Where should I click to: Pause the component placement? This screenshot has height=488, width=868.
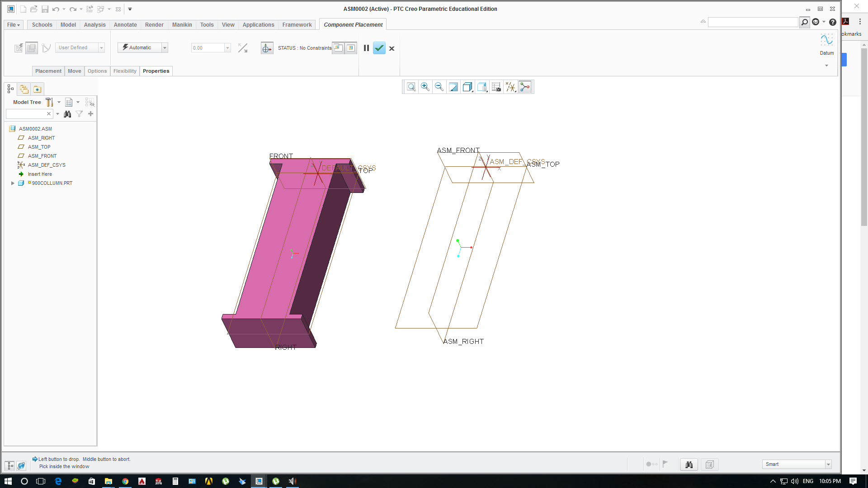366,48
